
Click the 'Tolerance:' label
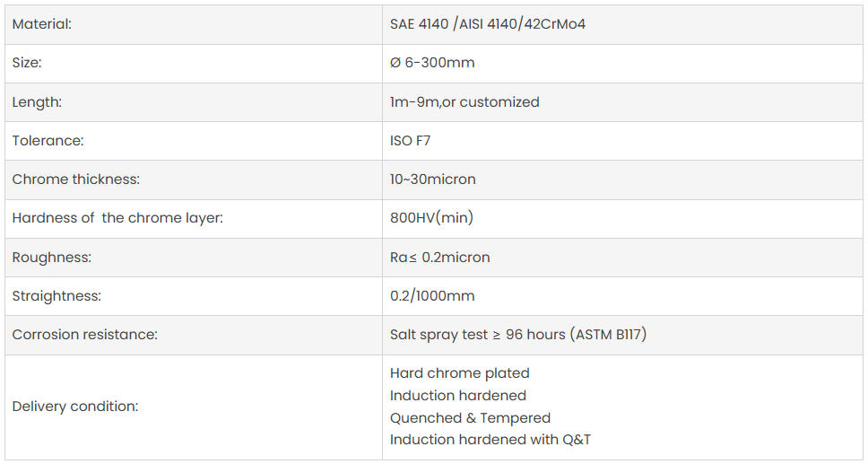[x=48, y=141]
